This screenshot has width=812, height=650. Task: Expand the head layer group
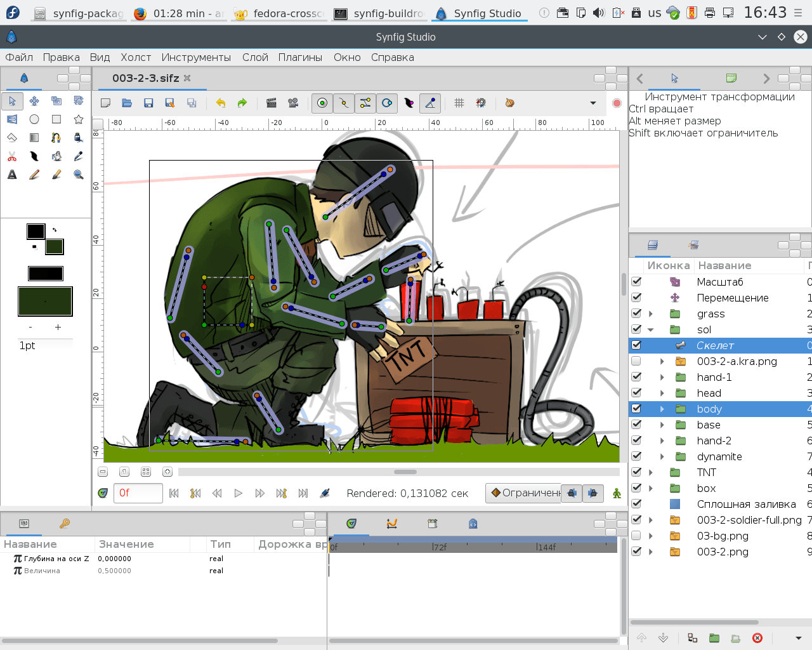[662, 393]
